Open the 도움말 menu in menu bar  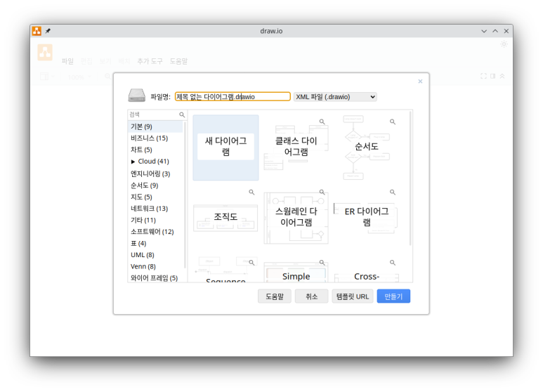(x=178, y=61)
